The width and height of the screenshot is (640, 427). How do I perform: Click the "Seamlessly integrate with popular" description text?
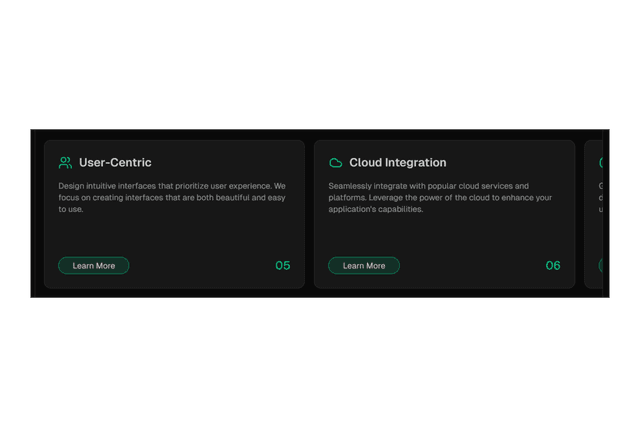point(440,198)
